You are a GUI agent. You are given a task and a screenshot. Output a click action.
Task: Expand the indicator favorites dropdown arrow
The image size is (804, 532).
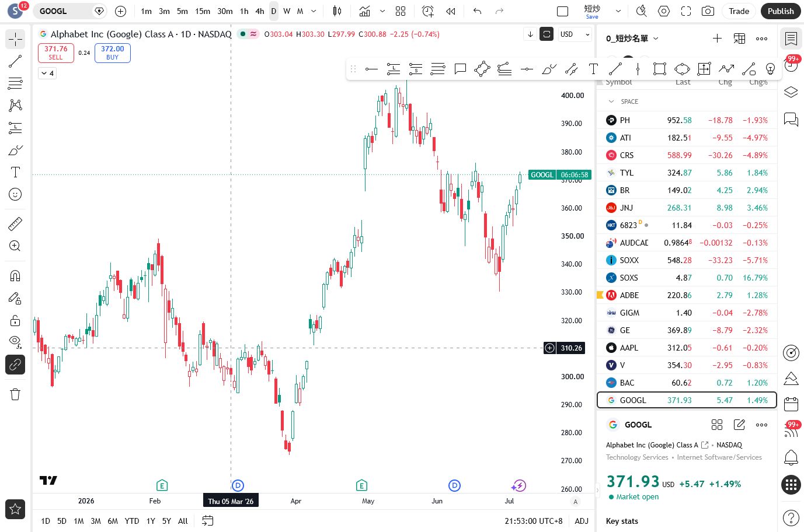click(x=382, y=11)
